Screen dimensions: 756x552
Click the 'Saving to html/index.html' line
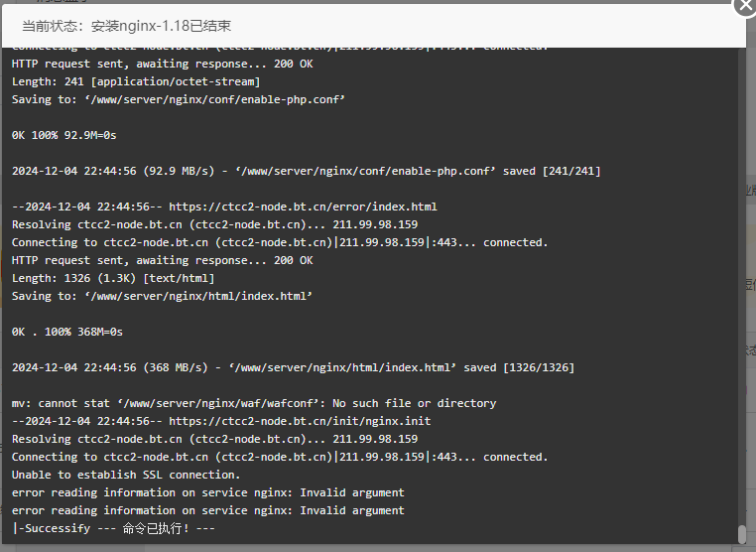tap(162, 296)
